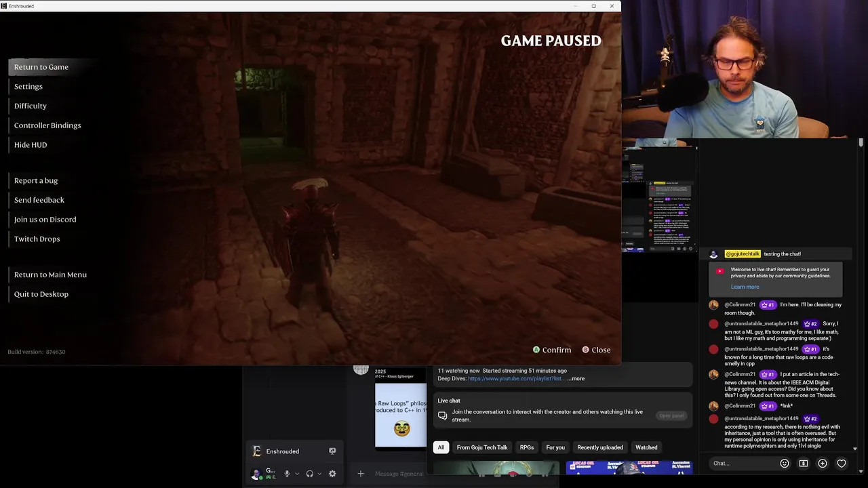The width and height of the screenshot is (868, 488).
Task: Click the plus circle icon in chat bar
Action: coord(823,464)
